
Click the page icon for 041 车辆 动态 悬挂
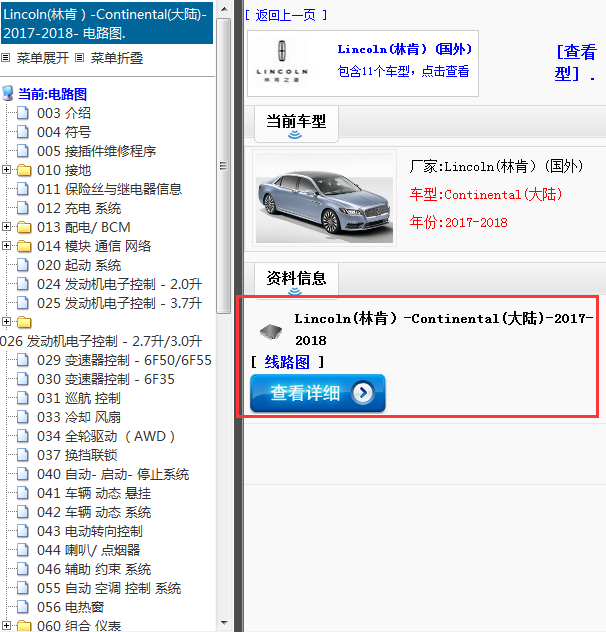pos(23,493)
